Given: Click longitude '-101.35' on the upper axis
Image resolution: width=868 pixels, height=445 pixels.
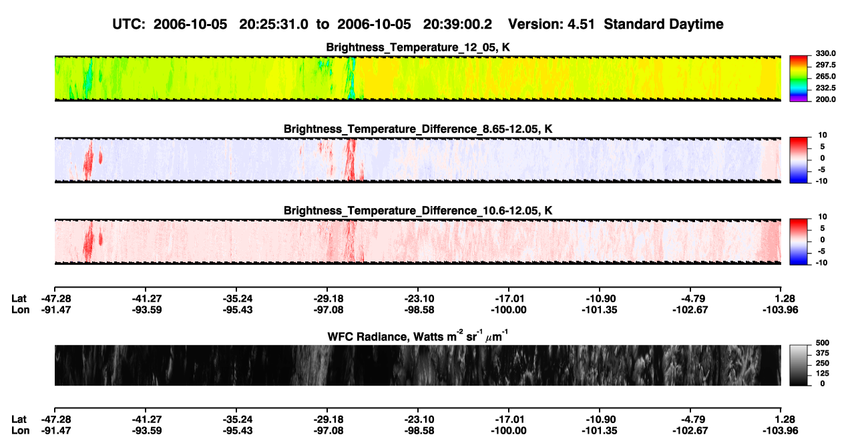Looking at the screenshot, I should click(600, 310).
